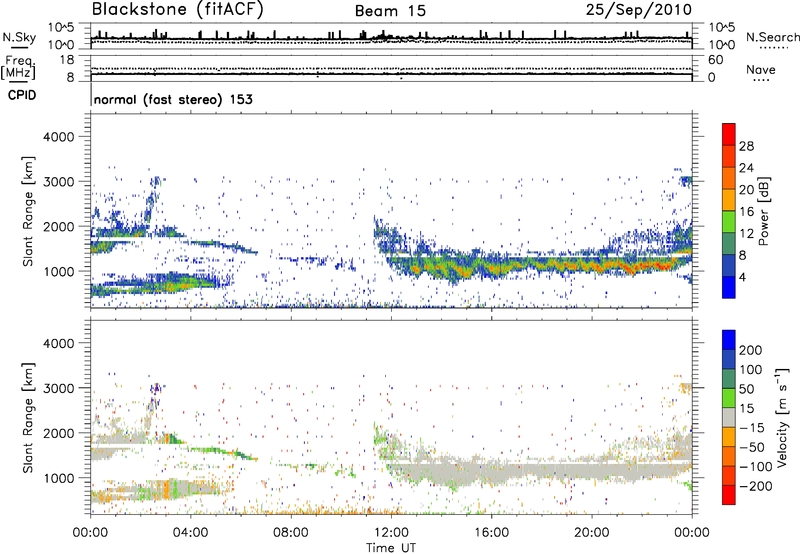Click the "CPID" row label
Image resolution: width=800 pixels, height=554 pixels.
point(22,95)
